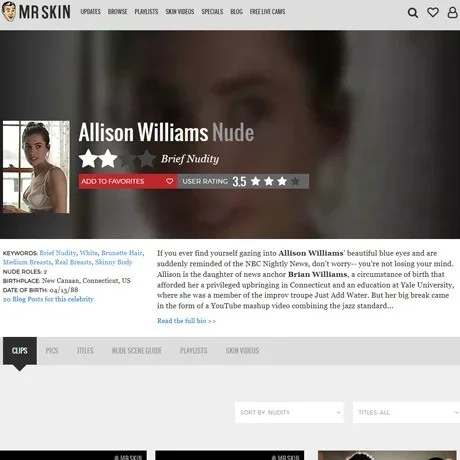Open the Updates menu item
The height and width of the screenshot is (460, 460).
click(90, 12)
